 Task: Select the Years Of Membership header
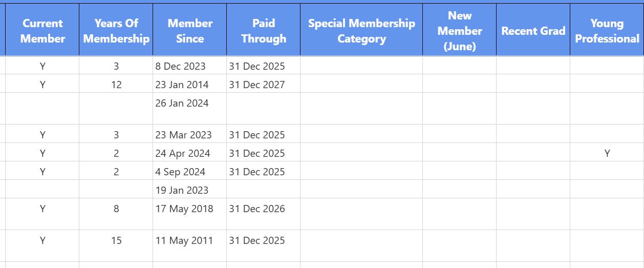coord(116,31)
